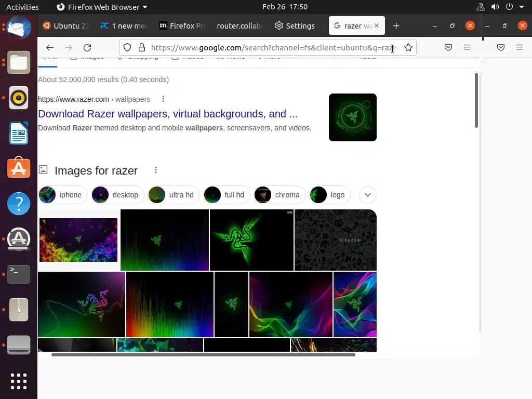Close the razer search tab
The width and height of the screenshot is (532, 399).
[x=377, y=25]
